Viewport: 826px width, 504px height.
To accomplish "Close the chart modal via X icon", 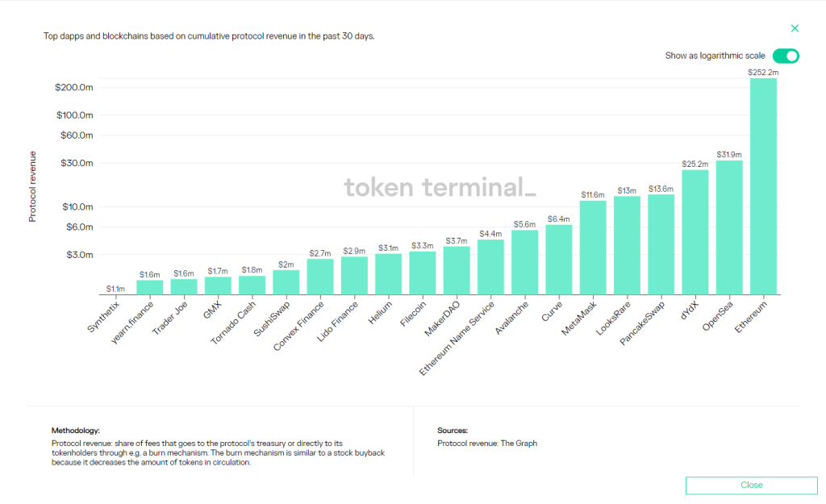I will (x=795, y=28).
